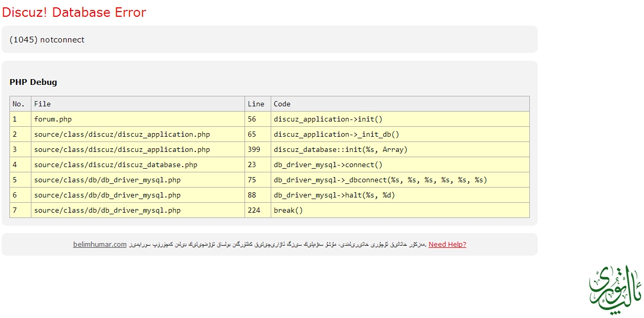Viewport: 644px width, 318px height.
Task: Click the discuz_database.php file cell
Action: pos(138,165)
